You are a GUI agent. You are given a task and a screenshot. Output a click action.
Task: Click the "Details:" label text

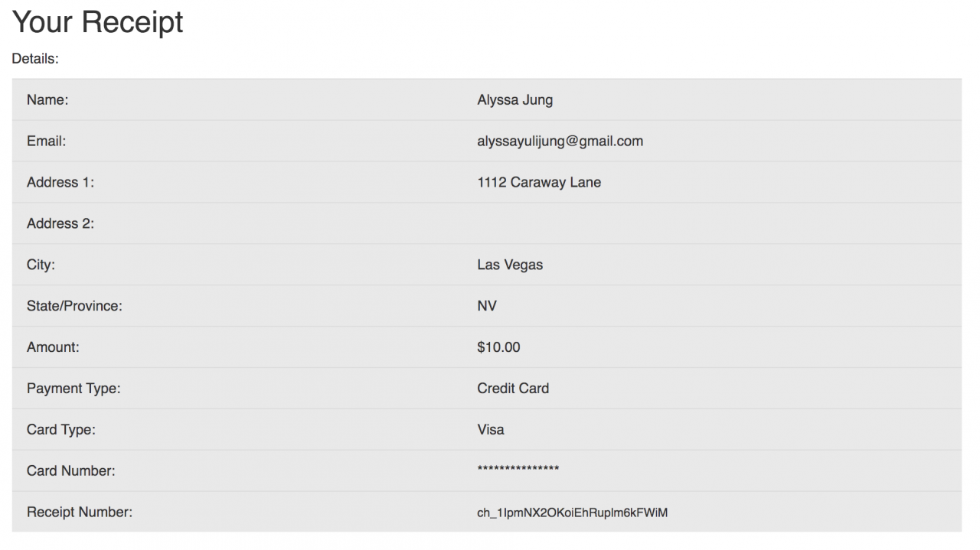click(35, 58)
